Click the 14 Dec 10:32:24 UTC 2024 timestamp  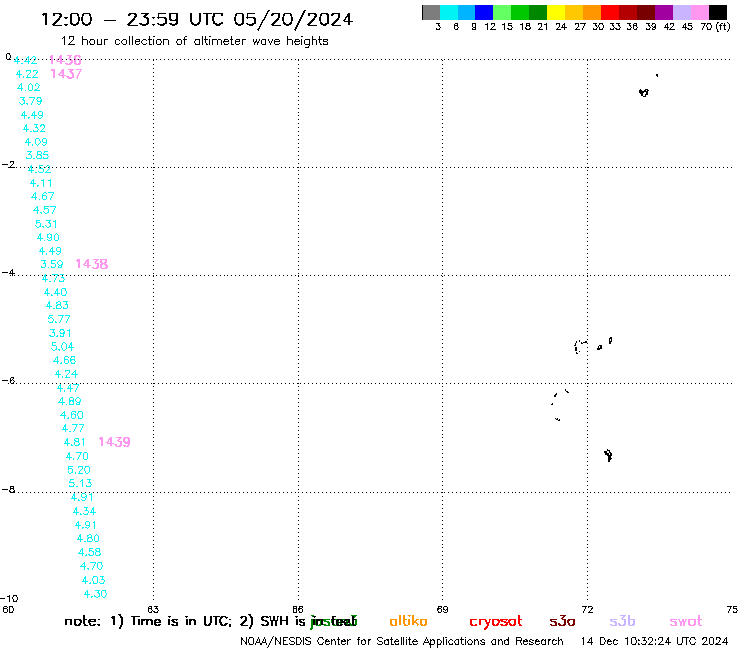click(655, 642)
